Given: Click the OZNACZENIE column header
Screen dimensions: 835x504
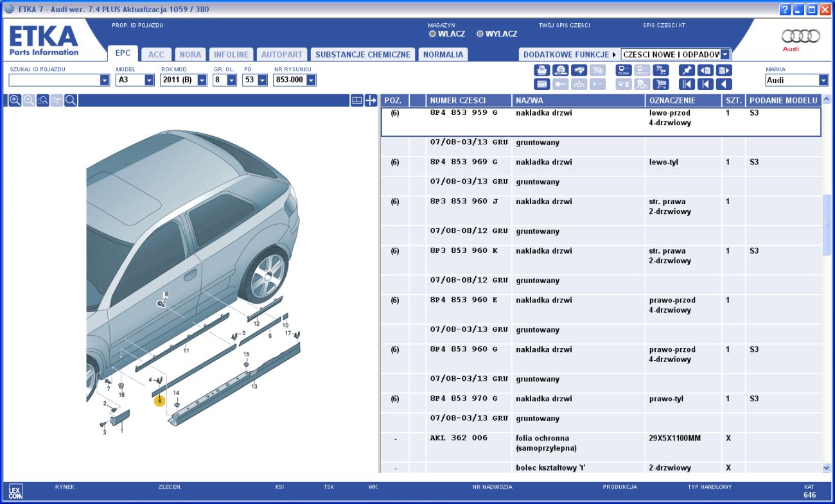Looking at the screenshot, I should click(683, 100).
